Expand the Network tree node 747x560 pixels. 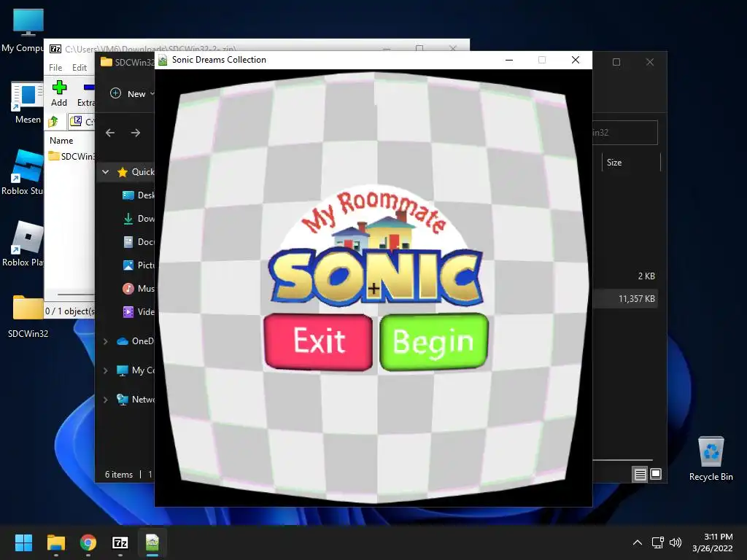106,400
